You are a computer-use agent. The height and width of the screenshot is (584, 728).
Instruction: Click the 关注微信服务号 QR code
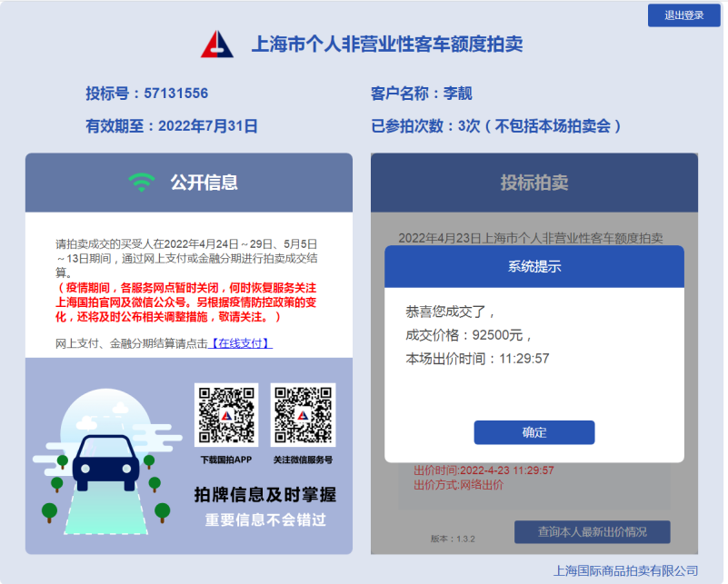pyautogui.click(x=303, y=415)
